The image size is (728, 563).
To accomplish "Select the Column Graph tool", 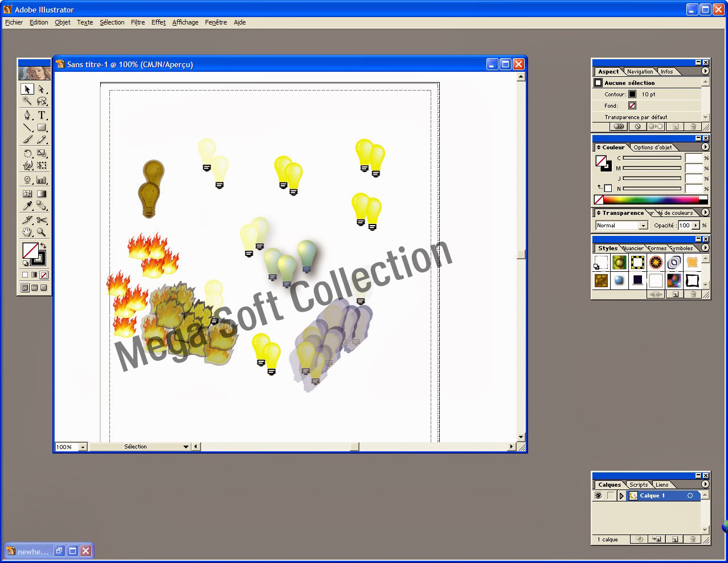I will [42, 180].
